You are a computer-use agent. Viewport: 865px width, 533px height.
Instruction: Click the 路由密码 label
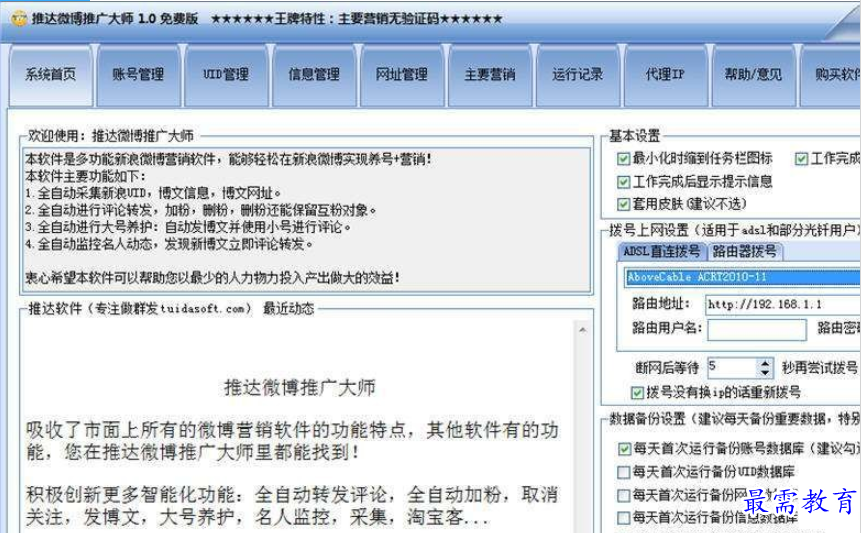coord(839,328)
